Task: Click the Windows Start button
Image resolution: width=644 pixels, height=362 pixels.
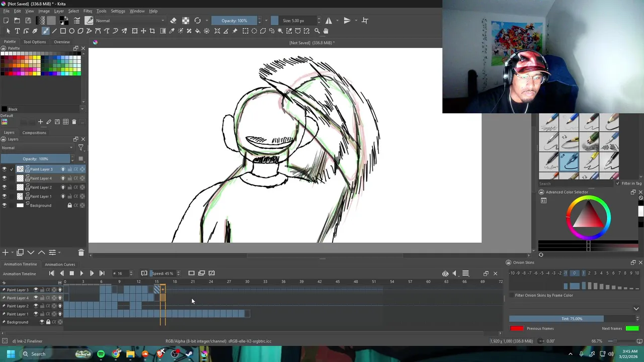Action: 11,354
